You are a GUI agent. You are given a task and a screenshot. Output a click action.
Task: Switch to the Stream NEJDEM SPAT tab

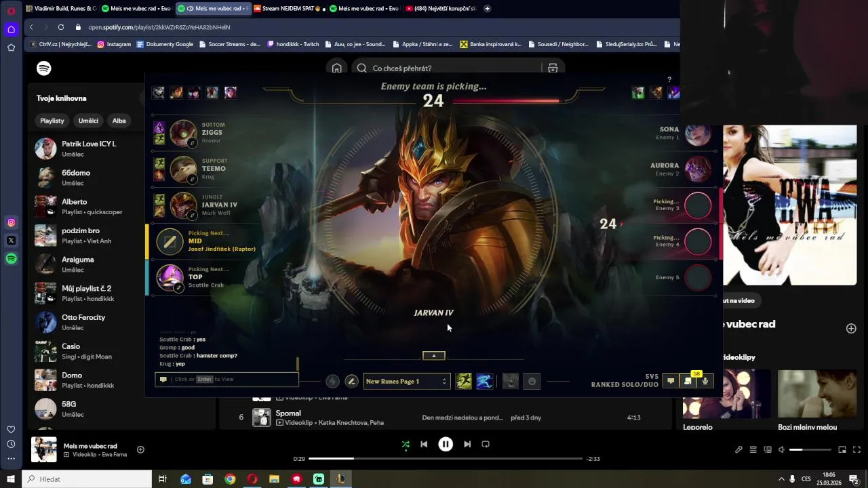(x=290, y=8)
